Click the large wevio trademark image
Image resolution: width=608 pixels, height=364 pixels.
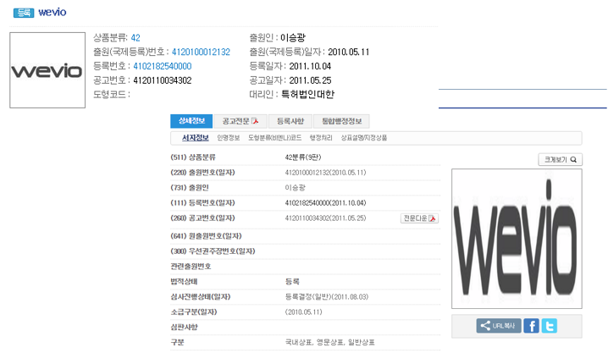point(517,239)
